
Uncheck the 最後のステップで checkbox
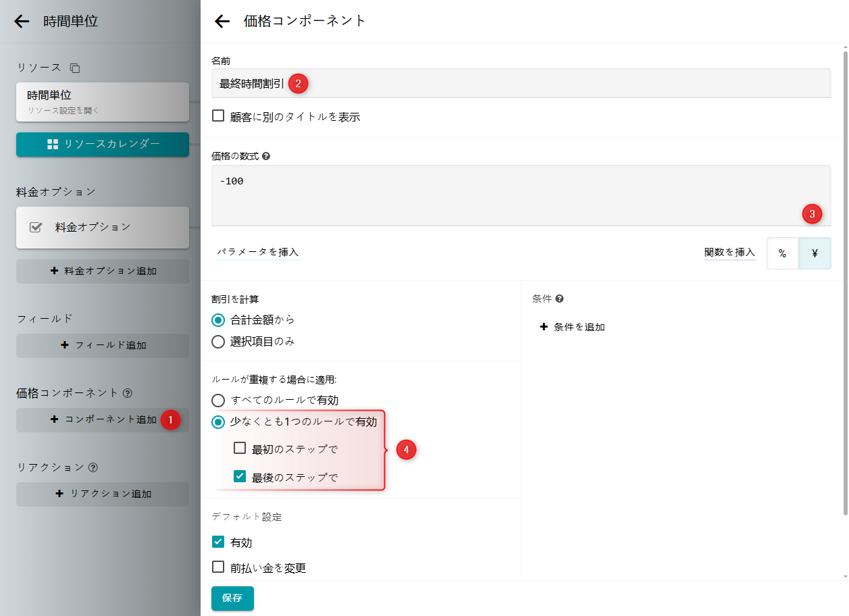point(240,477)
